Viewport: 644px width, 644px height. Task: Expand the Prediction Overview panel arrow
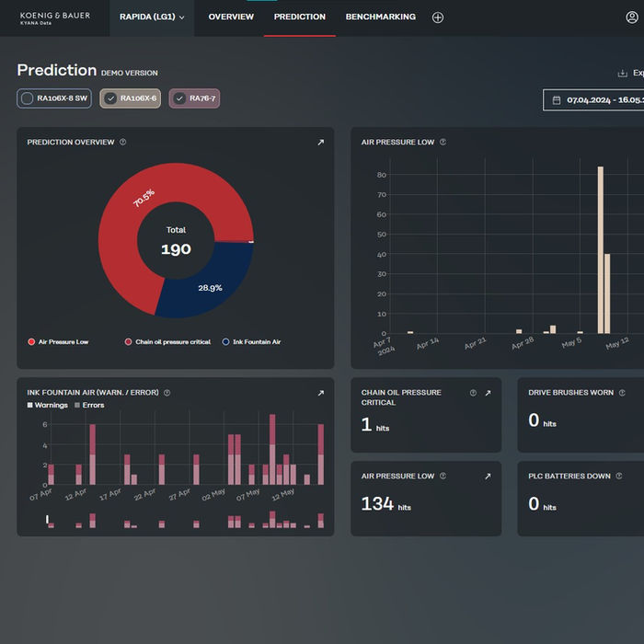coord(321,142)
